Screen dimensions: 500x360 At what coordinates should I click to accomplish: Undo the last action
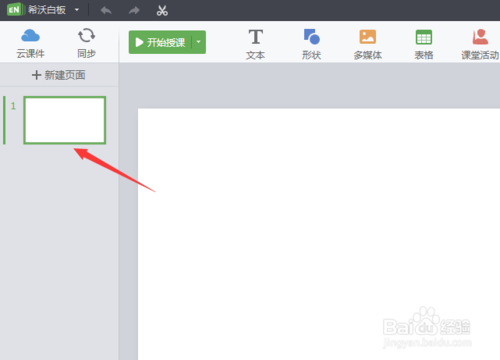(106, 11)
